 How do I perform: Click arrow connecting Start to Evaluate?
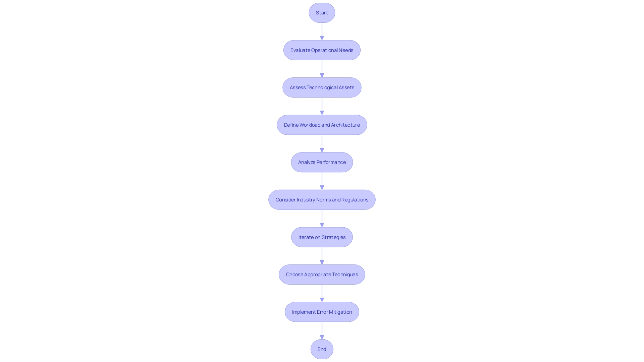pos(322,31)
